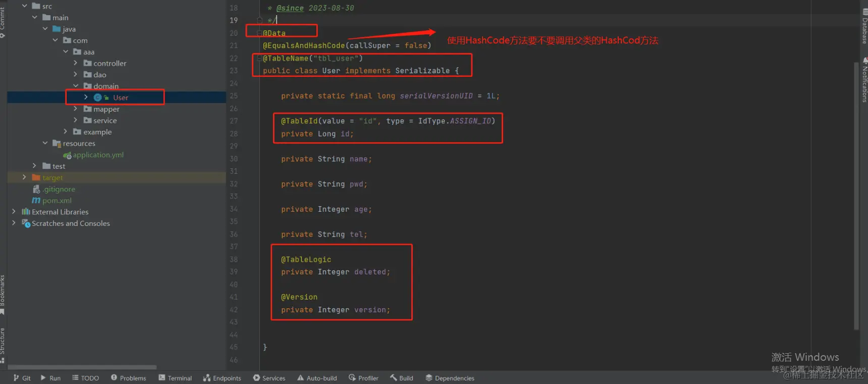868x384 pixels.
Task: Open the Auto-build tool window
Action: [x=317, y=378]
